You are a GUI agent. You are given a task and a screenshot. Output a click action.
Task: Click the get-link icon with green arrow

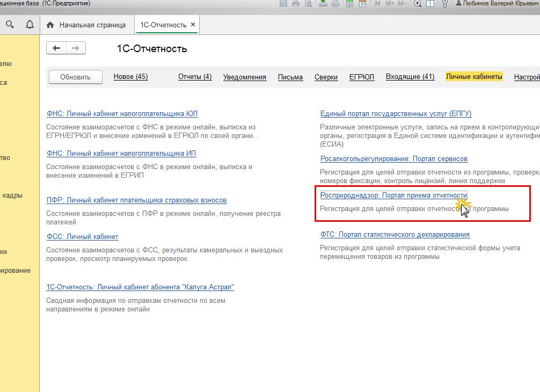point(323,3)
